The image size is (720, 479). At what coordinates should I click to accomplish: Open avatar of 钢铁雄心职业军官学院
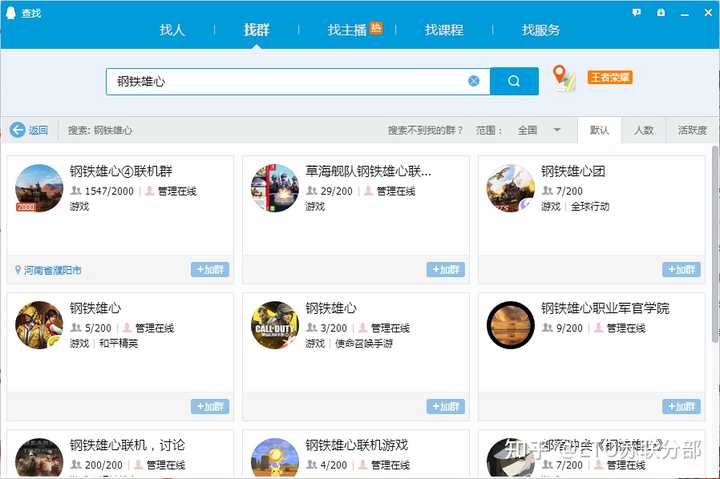click(511, 325)
